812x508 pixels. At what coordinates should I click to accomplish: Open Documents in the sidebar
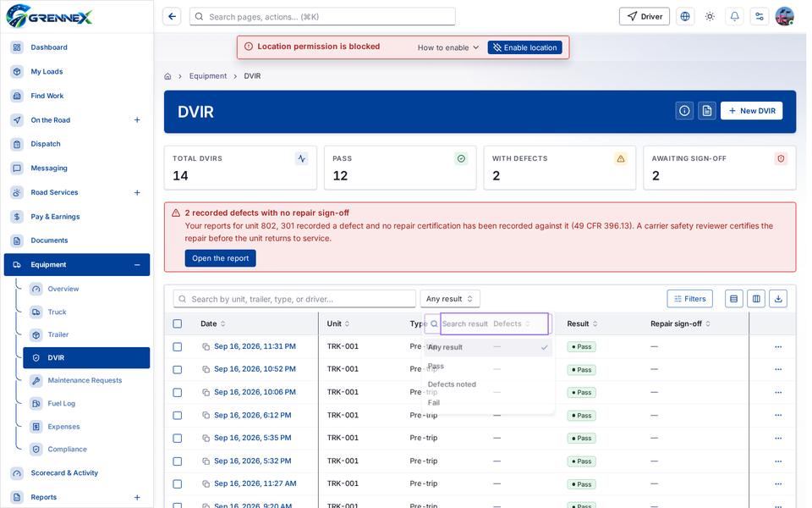pyautogui.click(x=77, y=240)
